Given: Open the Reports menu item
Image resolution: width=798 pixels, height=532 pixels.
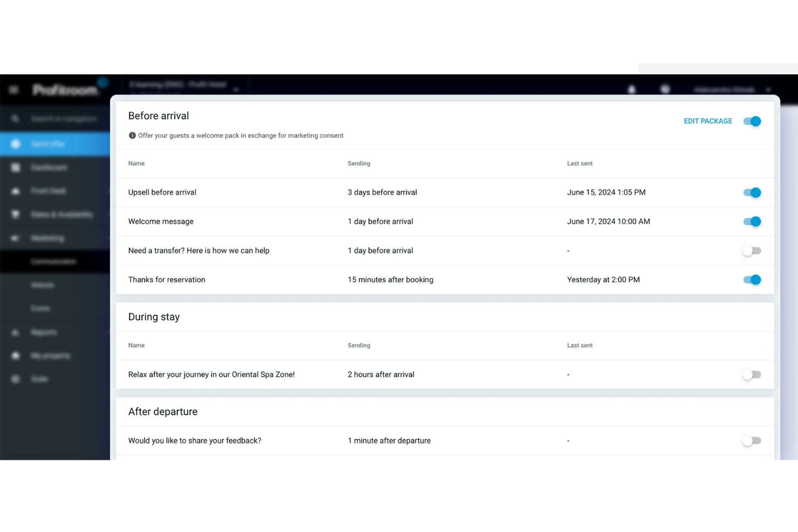Looking at the screenshot, I should [44, 333].
